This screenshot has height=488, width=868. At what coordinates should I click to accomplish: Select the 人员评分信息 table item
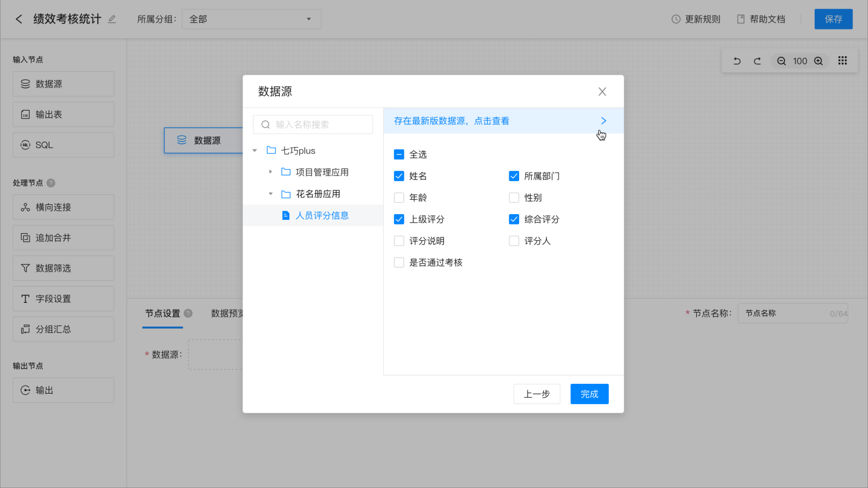[x=313, y=215]
